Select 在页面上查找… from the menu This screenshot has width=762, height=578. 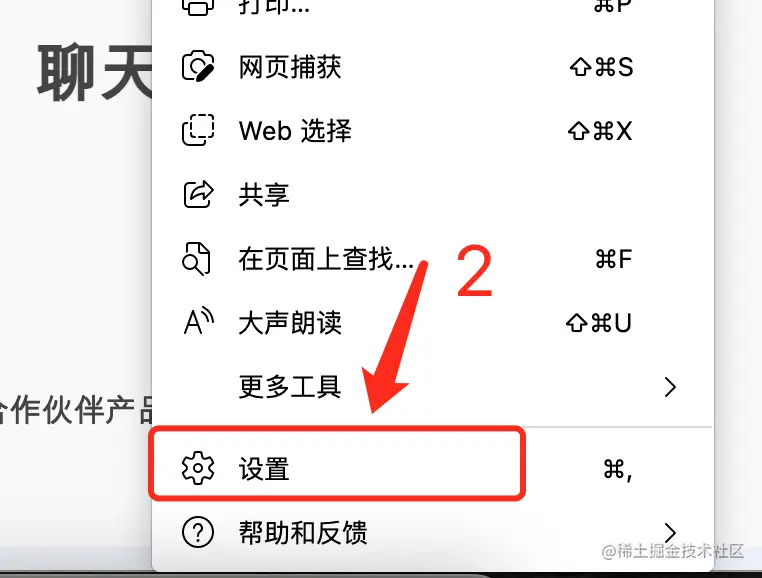click(x=433, y=259)
